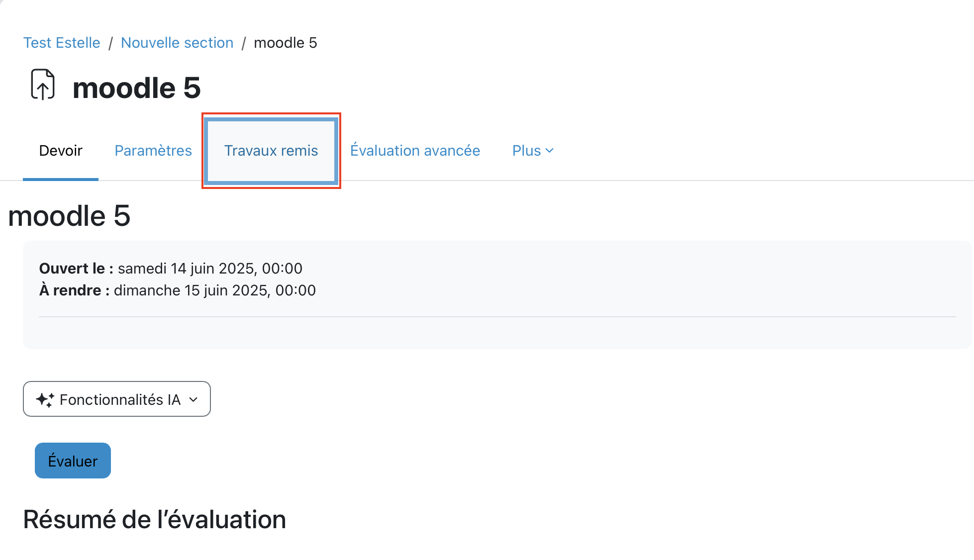The width and height of the screenshot is (974, 560).
Task: Click the moodle 5 heading below the tabs
Action: pyautogui.click(x=69, y=216)
